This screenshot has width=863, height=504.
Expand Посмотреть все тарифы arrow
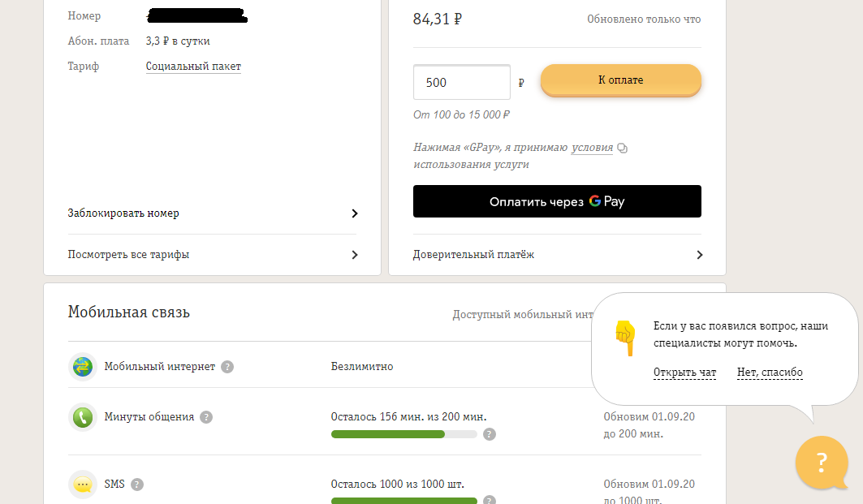(355, 255)
